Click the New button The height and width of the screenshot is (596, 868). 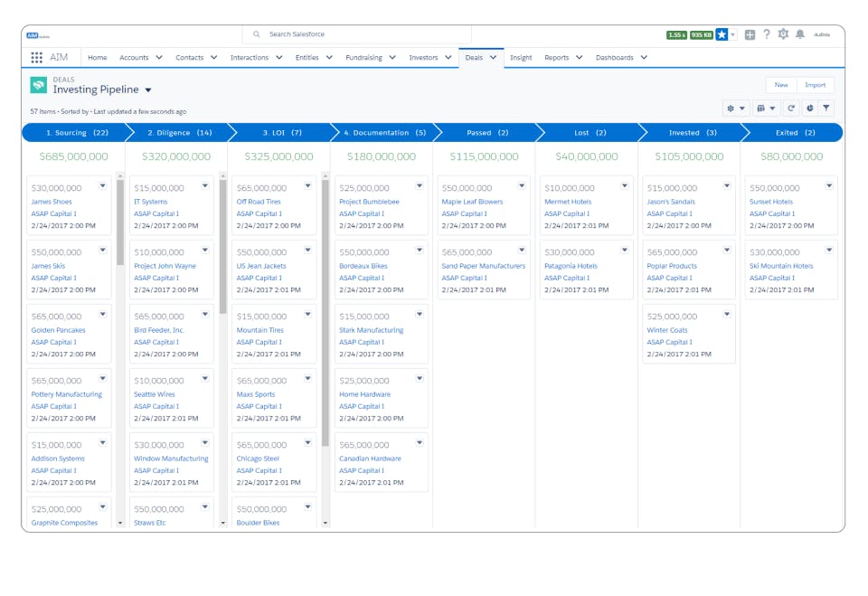[x=780, y=84]
